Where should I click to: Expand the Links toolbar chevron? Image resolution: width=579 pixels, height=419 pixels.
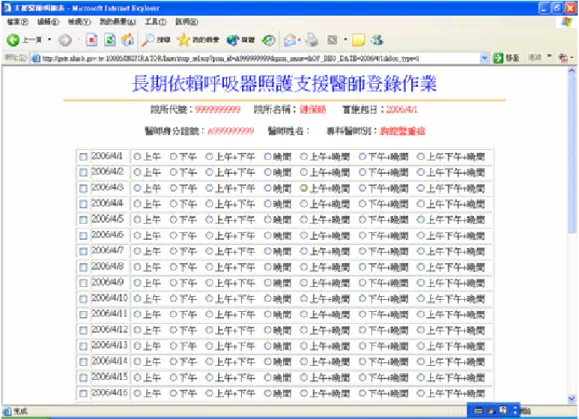pos(549,56)
